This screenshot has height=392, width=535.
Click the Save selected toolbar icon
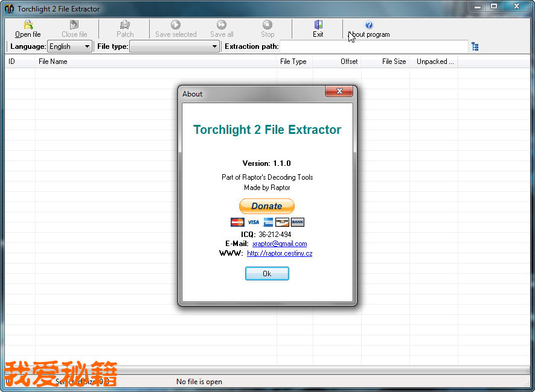pyautogui.click(x=176, y=25)
